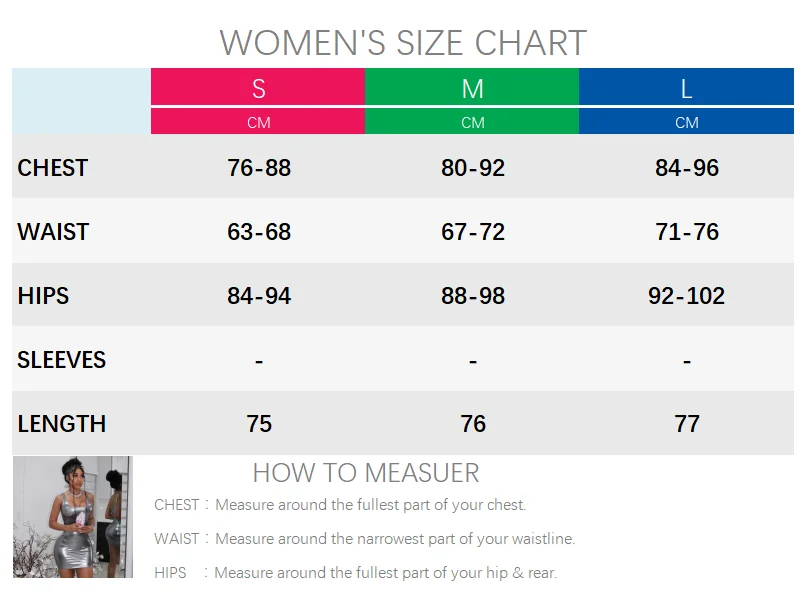
Task: Click the L hips value 92-102
Action: (x=687, y=296)
